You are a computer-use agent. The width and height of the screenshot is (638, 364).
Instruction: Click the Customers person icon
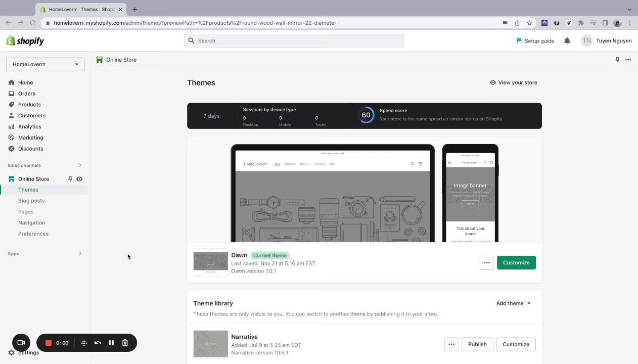(x=12, y=116)
